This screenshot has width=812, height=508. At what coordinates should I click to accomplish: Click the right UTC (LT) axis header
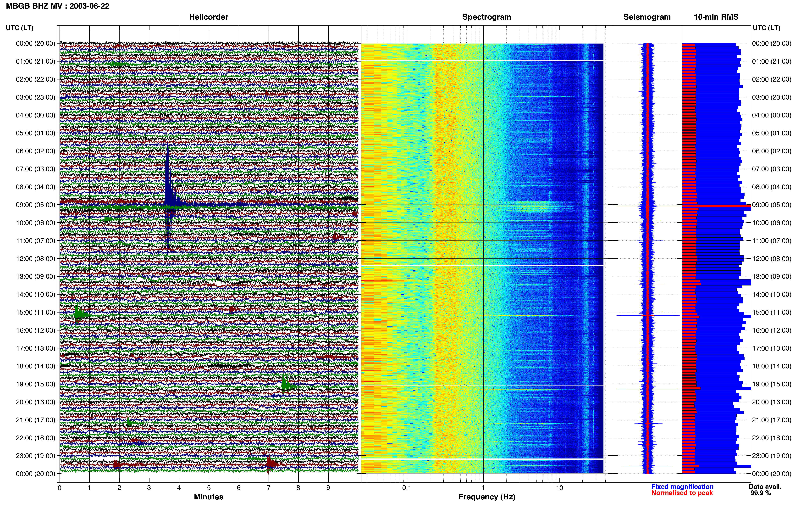[766, 28]
